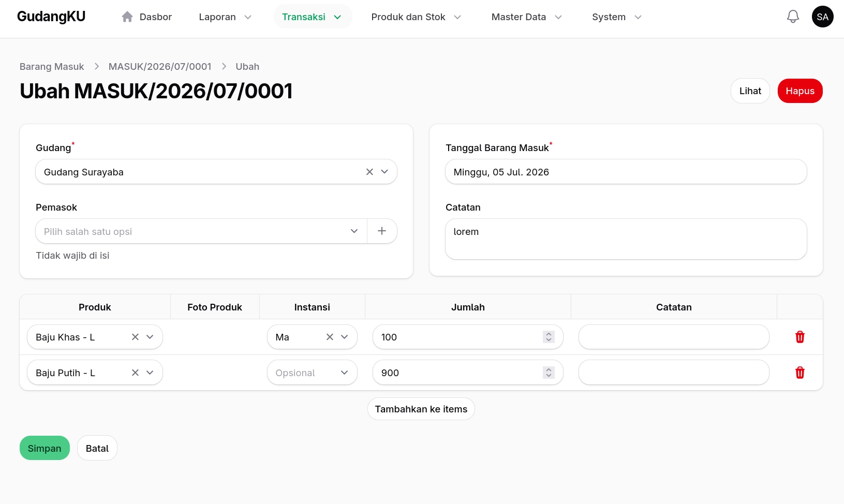Viewport: 844px width, 504px height.
Task: Adjust the 900 quantity stepper arrows
Action: [x=549, y=373]
